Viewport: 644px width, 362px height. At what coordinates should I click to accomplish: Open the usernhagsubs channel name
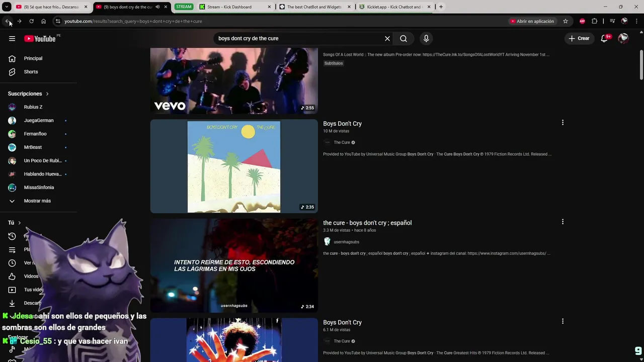click(346, 242)
